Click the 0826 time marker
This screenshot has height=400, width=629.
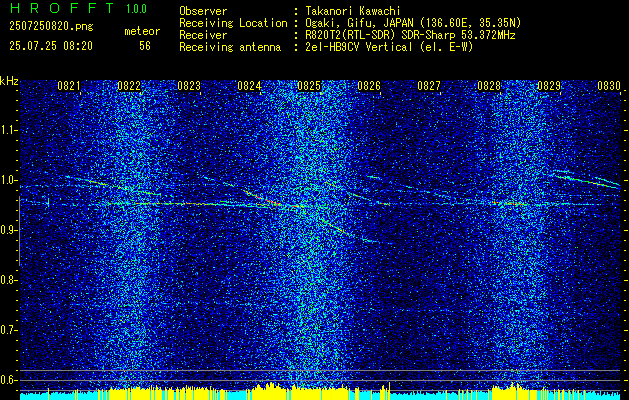(369, 85)
